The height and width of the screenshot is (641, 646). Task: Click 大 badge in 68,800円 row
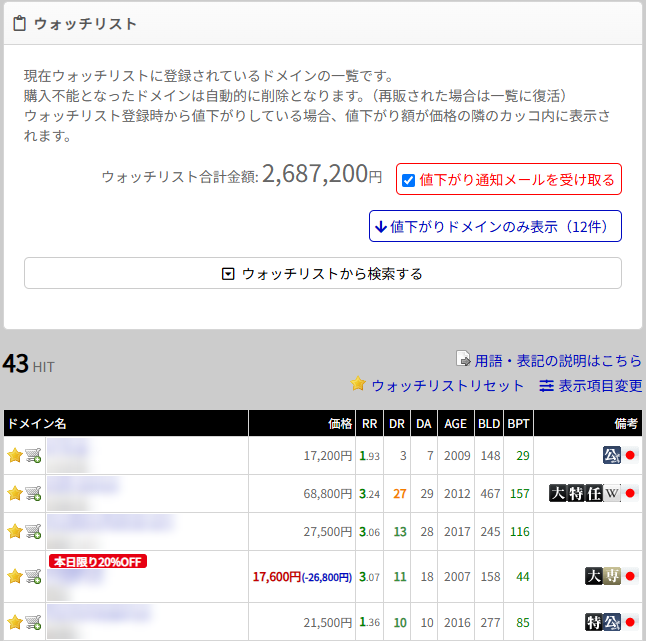click(x=558, y=493)
